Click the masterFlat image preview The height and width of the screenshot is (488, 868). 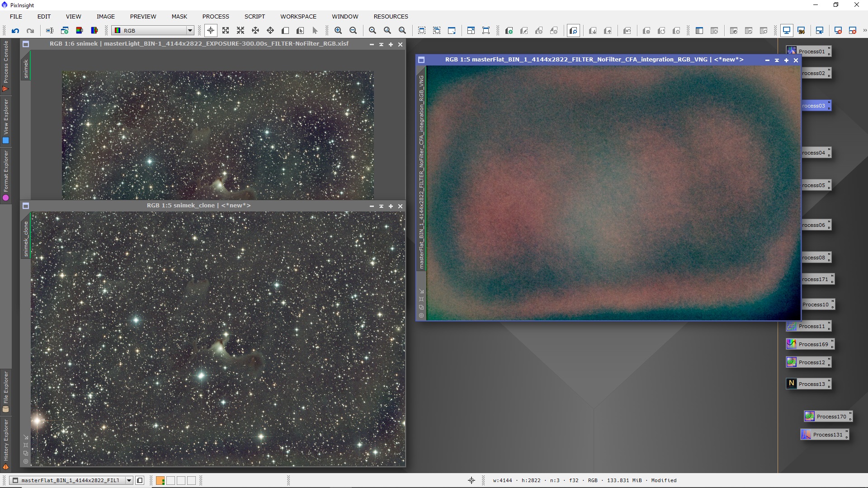(613, 193)
